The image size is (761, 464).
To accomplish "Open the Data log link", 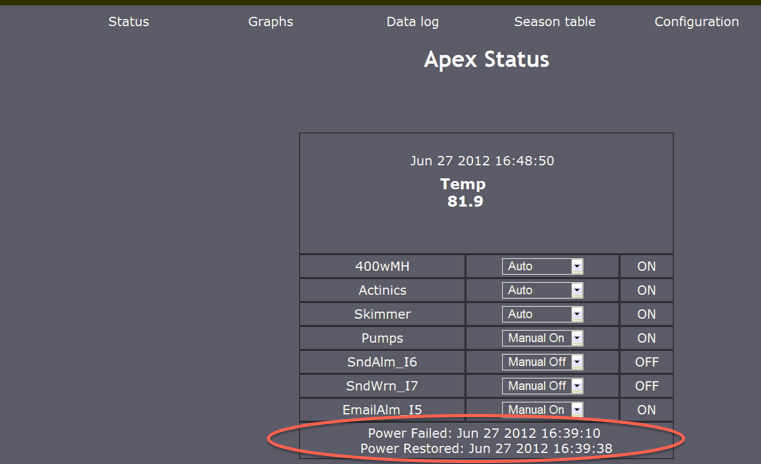I will [x=412, y=22].
